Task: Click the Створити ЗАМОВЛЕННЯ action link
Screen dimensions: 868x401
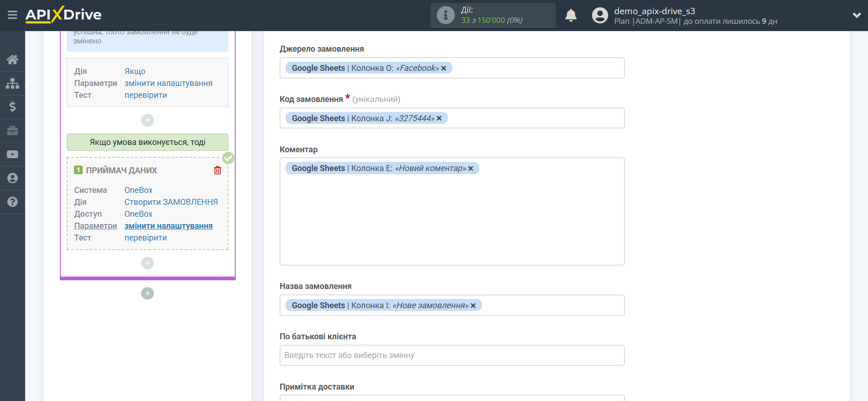Action: coord(171,202)
